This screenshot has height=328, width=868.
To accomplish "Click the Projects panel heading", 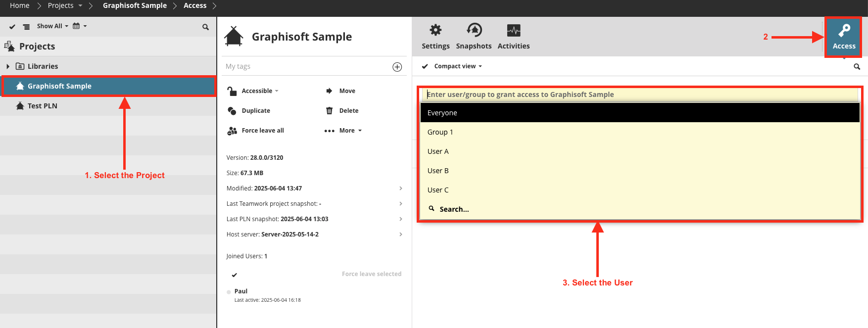I will coord(37,47).
